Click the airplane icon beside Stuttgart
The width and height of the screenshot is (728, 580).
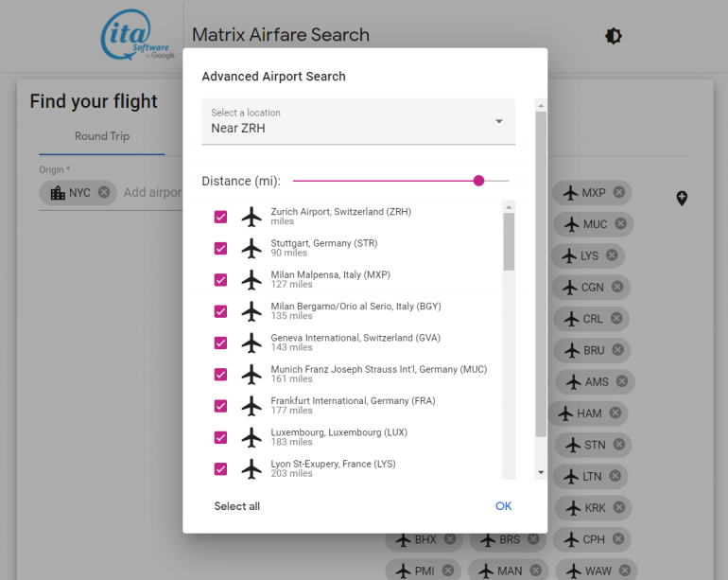(x=251, y=248)
